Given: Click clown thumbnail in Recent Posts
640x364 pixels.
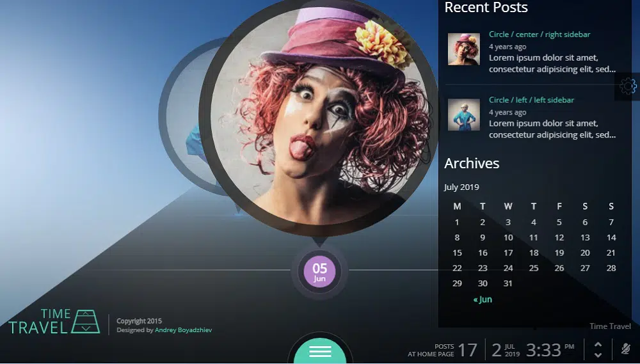Looking at the screenshot, I should (463, 49).
